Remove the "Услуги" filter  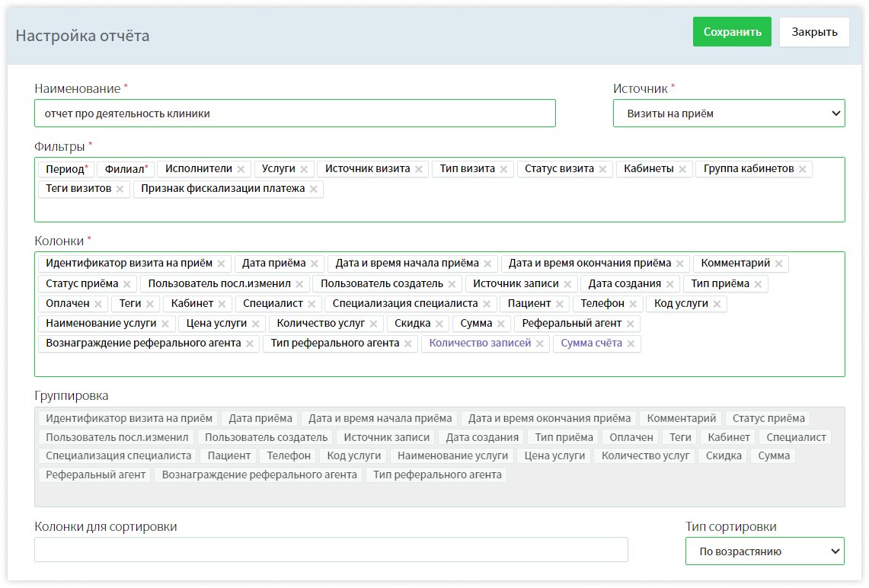pyautogui.click(x=305, y=168)
